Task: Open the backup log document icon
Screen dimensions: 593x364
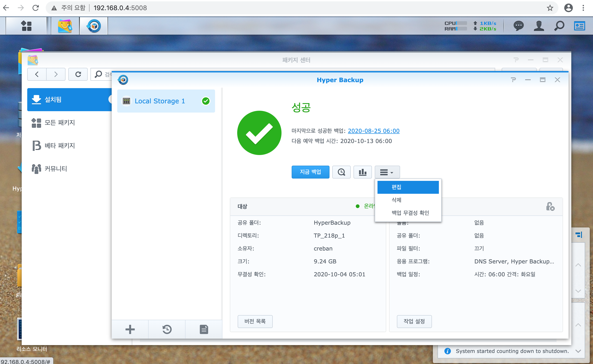Action: pyautogui.click(x=204, y=329)
